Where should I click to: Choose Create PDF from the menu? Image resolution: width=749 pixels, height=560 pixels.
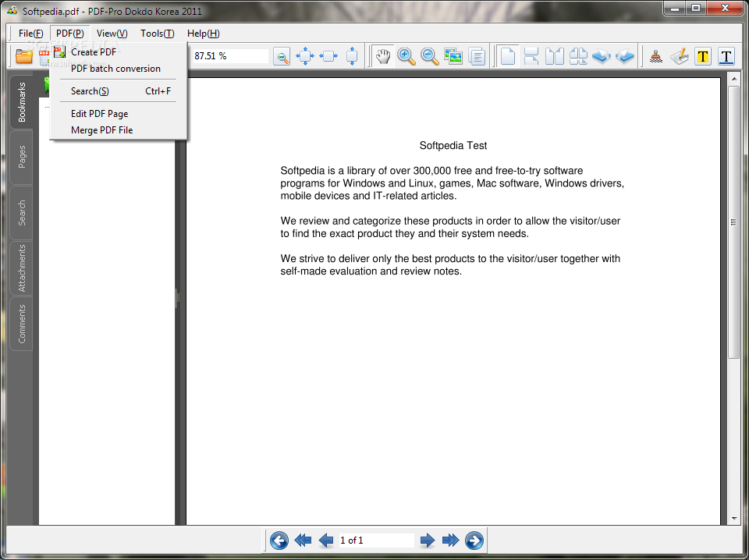point(118,52)
